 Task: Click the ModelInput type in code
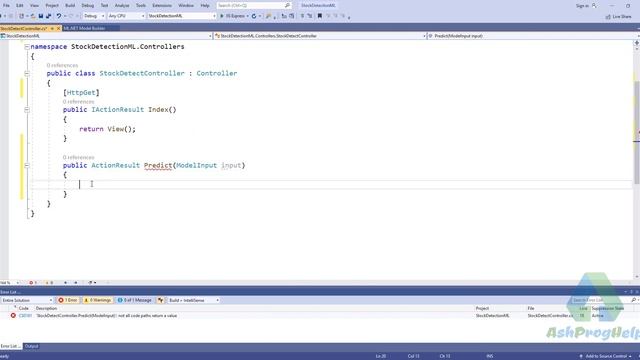point(196,165)
